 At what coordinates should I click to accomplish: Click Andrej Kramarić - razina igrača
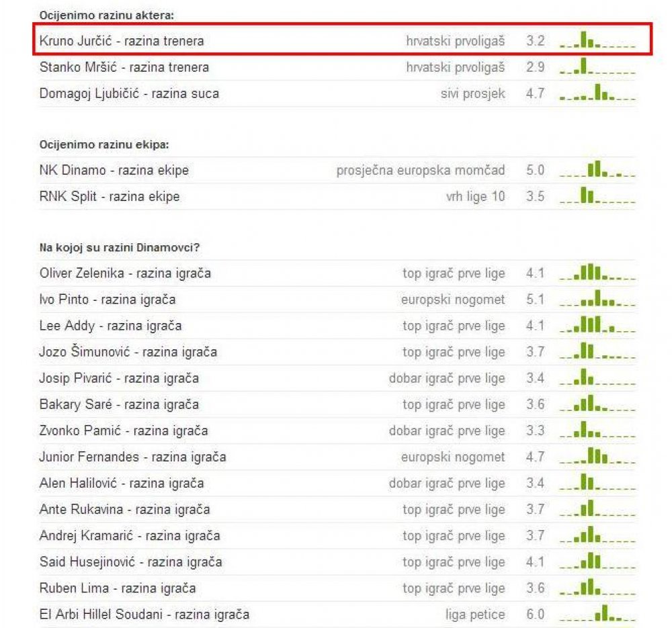[x=130, y=535]
